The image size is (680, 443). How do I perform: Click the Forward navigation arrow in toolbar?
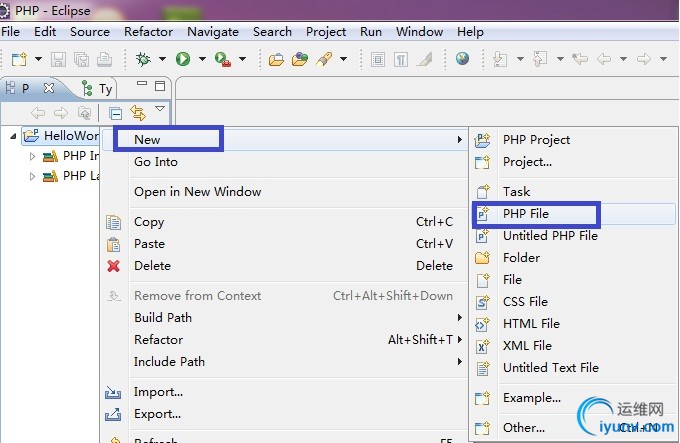[x=644, y=59]
